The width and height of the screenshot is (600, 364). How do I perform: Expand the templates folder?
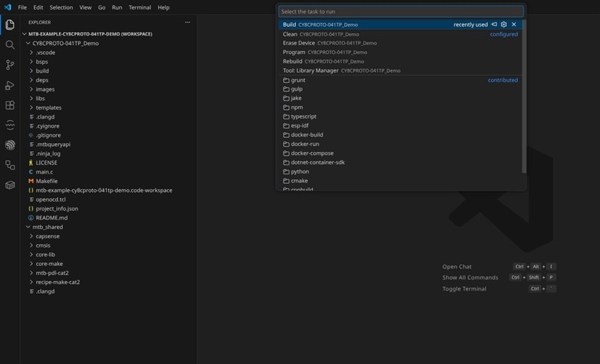109,107
